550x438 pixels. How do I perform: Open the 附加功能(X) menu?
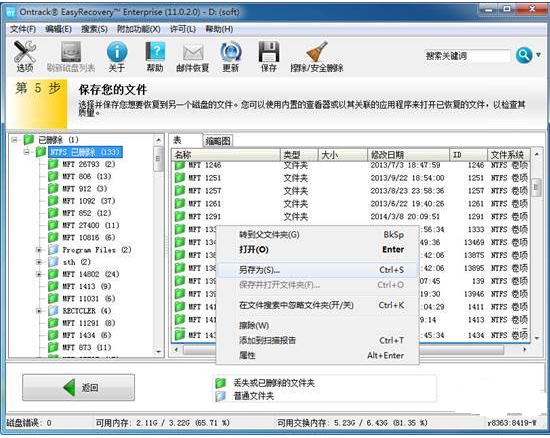point(139,29)
